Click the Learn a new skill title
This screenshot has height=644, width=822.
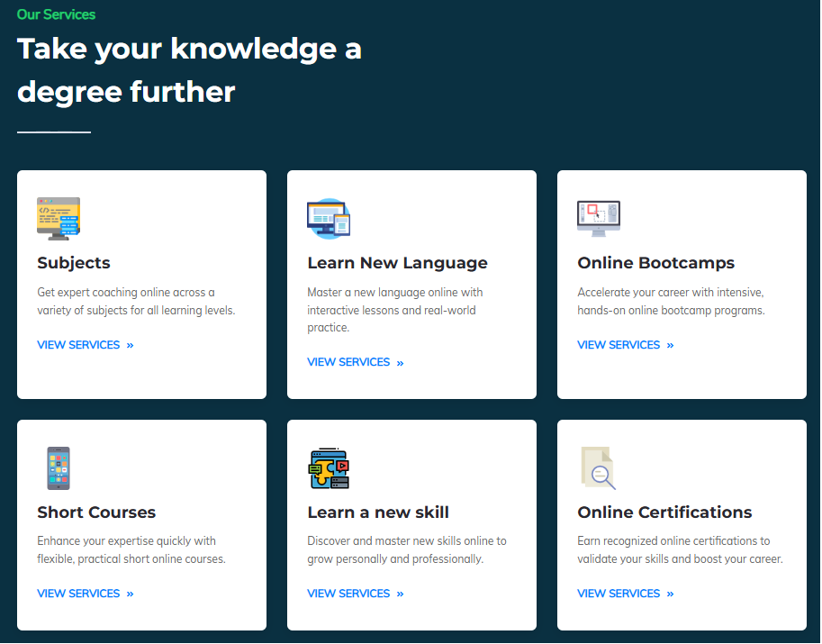coord(378,512)
